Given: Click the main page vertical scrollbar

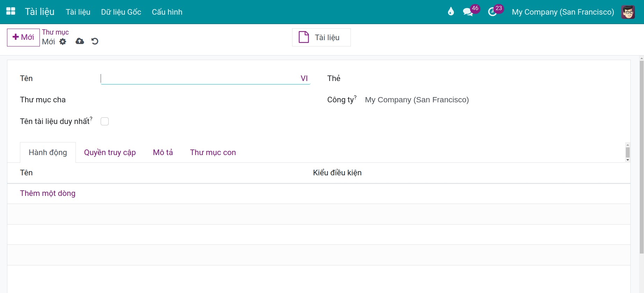Looking at the screenshot, I should pyautogui.click(x=642, y=157).
